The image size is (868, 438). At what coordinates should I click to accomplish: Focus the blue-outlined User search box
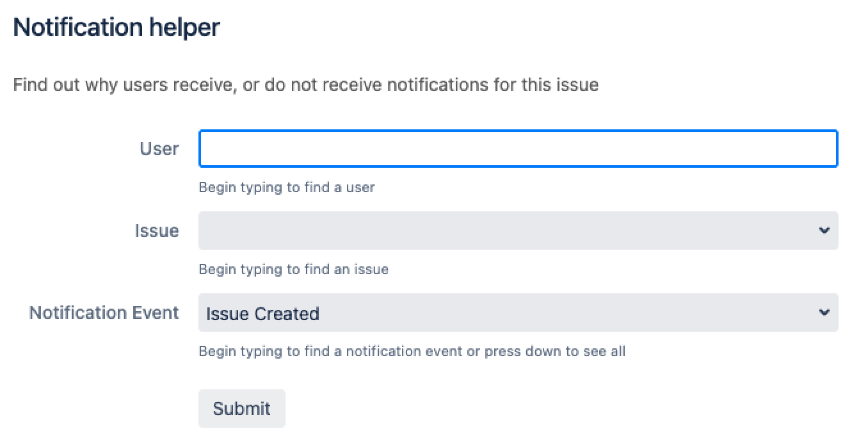point(518,149)
